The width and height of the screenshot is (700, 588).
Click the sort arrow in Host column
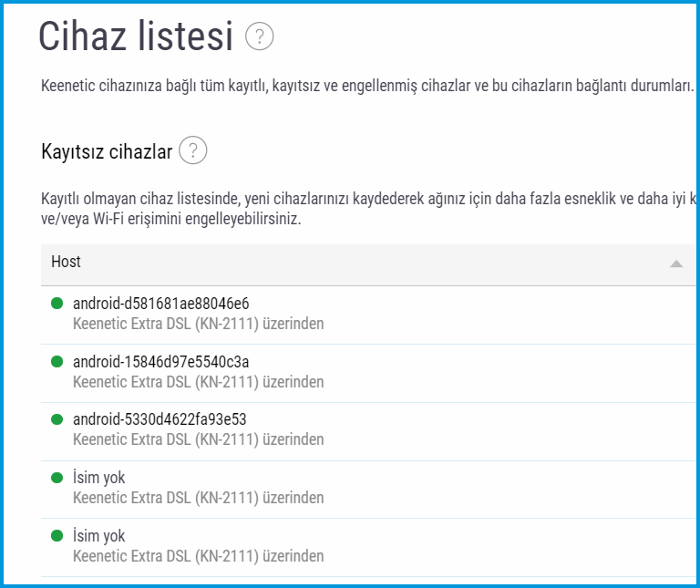point(675,263)
